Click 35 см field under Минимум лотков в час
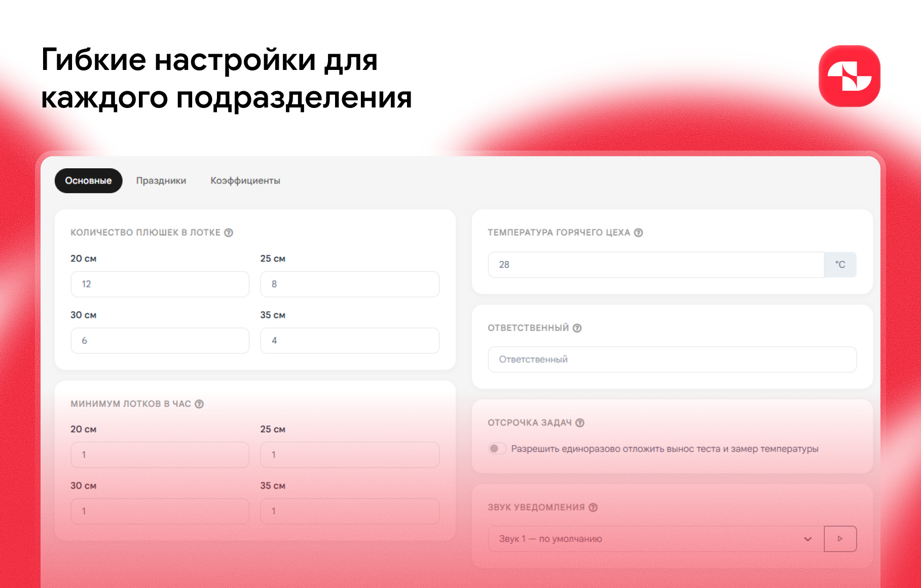This screenshot has height=588, width=921. (x=350, y=511)
